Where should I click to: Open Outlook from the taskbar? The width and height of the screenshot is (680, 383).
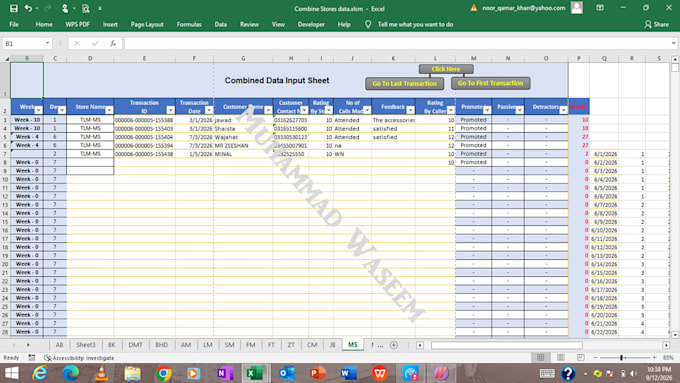click(287, 373)
